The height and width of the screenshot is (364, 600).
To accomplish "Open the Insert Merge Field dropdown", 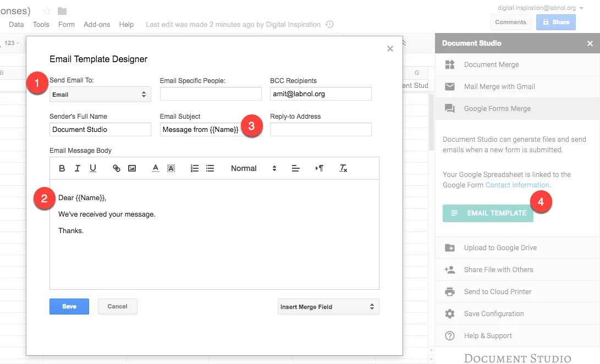I will click(x=328, y=306).
